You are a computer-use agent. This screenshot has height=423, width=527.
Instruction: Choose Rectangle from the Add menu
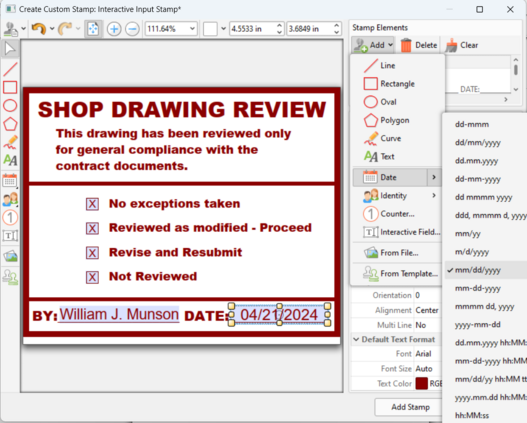397,84
